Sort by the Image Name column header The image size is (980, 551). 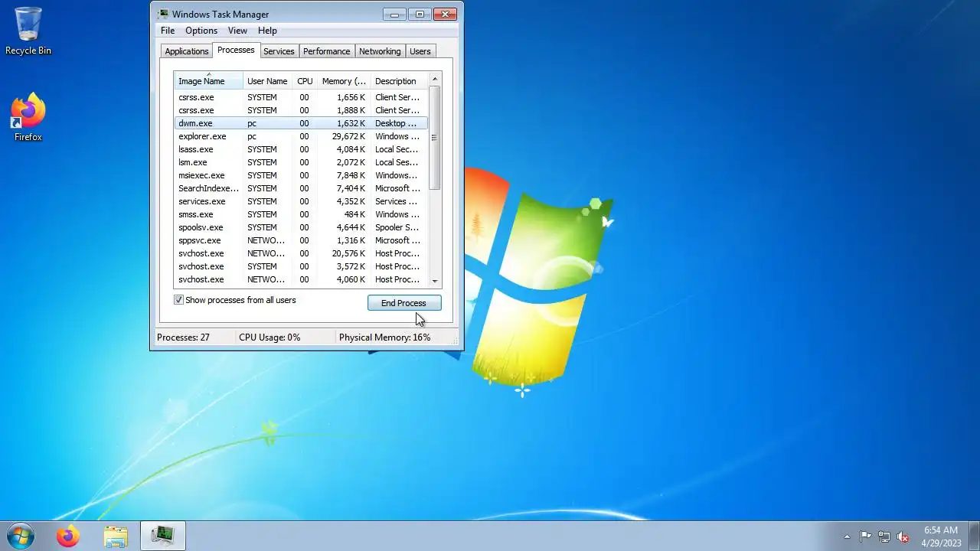(208, 80)
